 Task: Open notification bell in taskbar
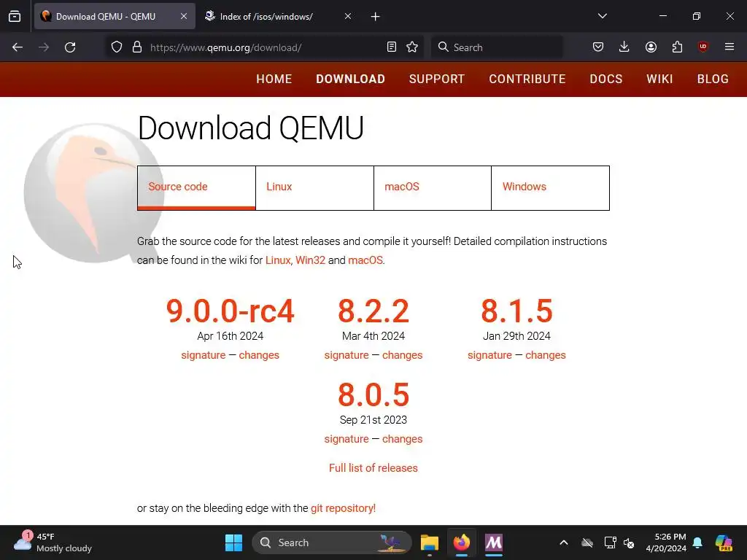tap(697, 542)
